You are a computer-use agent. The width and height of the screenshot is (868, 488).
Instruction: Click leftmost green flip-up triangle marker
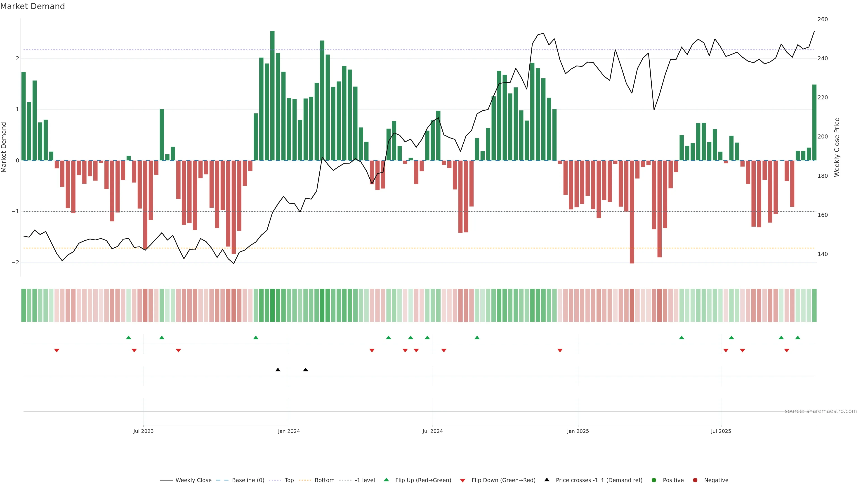click(x=128, y=338)
